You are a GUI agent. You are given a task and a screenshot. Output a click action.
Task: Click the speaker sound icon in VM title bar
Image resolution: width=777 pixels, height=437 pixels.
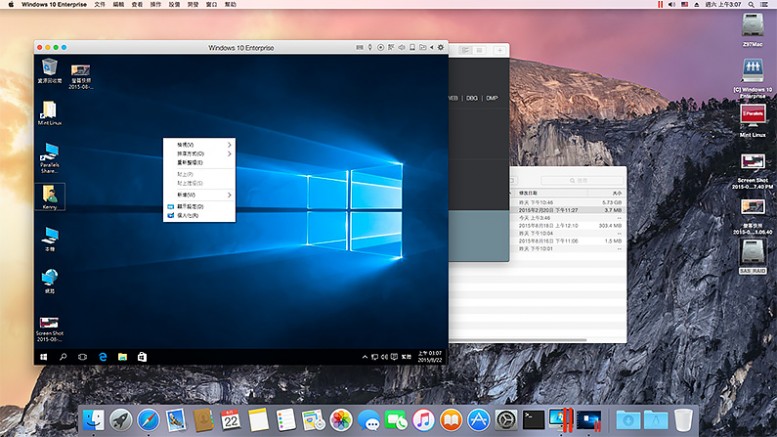[x=402, y=48]
